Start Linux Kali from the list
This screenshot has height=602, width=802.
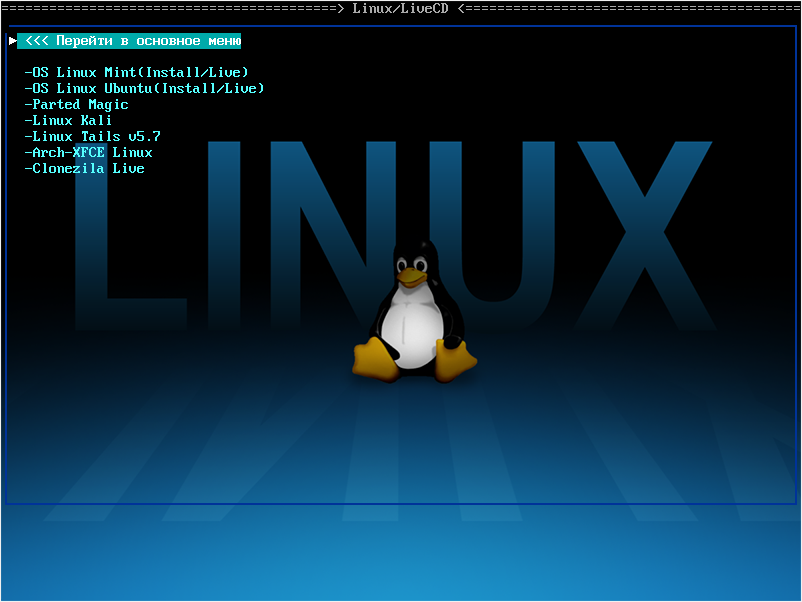[68, 120]
